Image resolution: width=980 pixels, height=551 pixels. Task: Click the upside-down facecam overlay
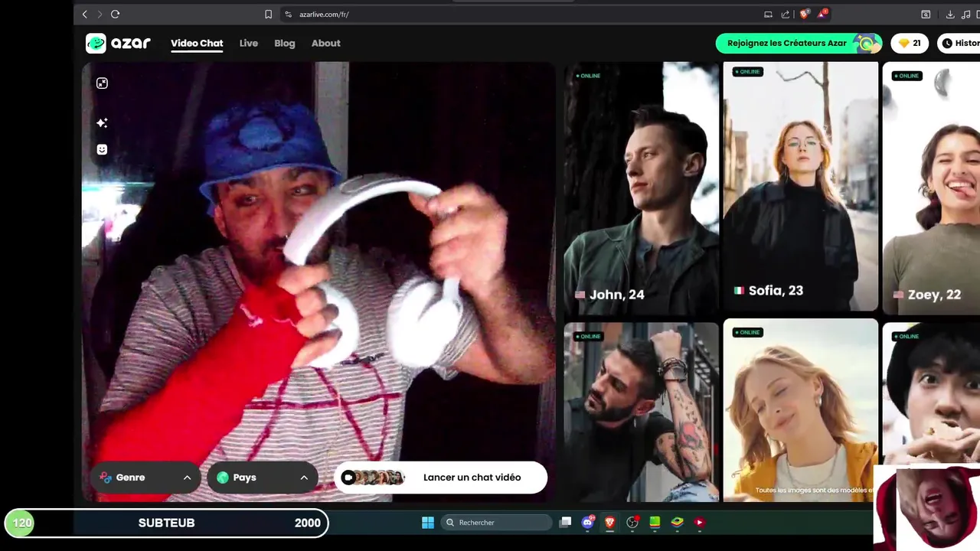[927, 508]
